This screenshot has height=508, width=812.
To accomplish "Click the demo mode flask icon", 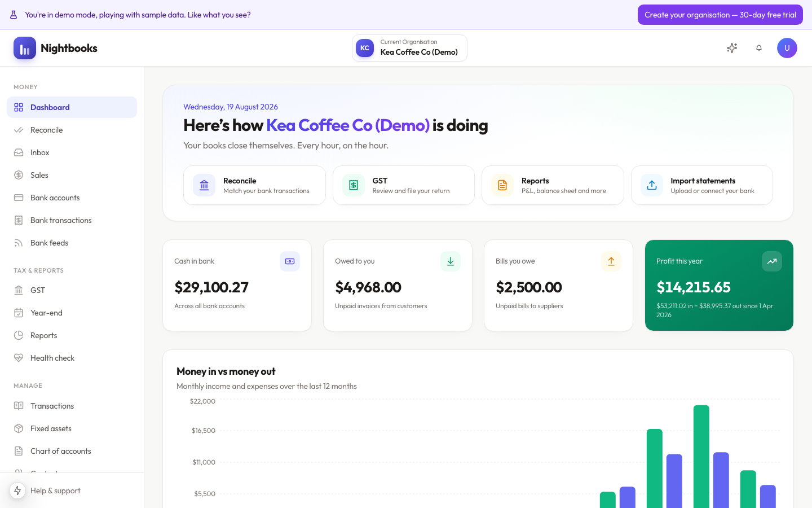I will [14, 15].
